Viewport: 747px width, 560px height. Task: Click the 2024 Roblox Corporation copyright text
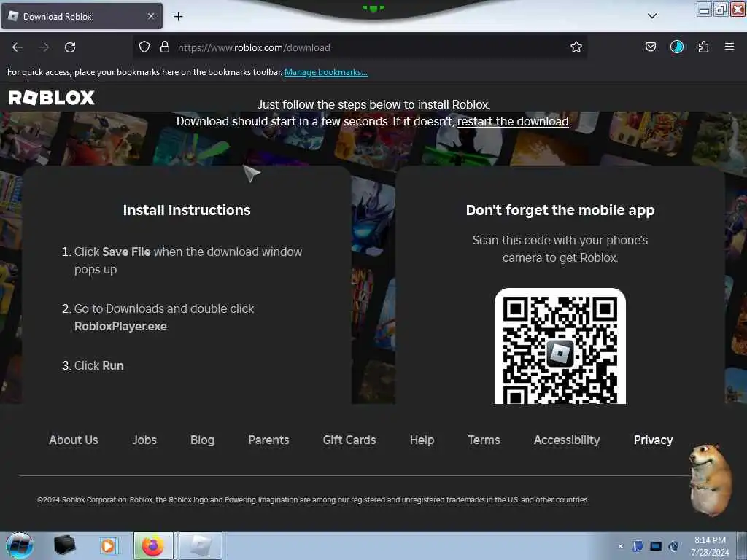[x=313, y=499]
